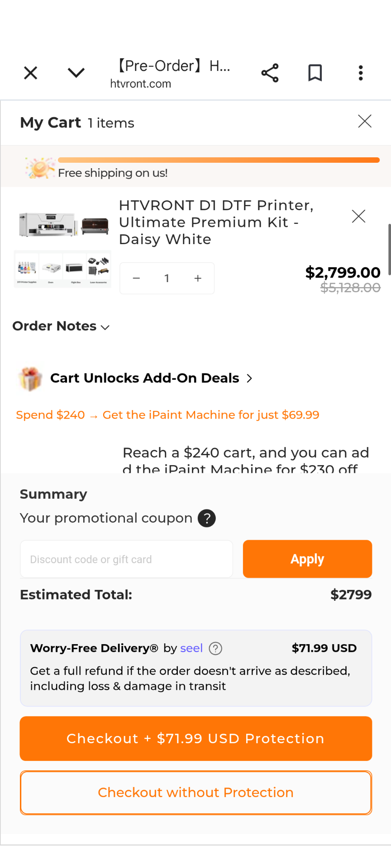Tap the collapse chevron in browser bar
The width and height of the screenshot is (391, 868).
click(x=76, y=73)
